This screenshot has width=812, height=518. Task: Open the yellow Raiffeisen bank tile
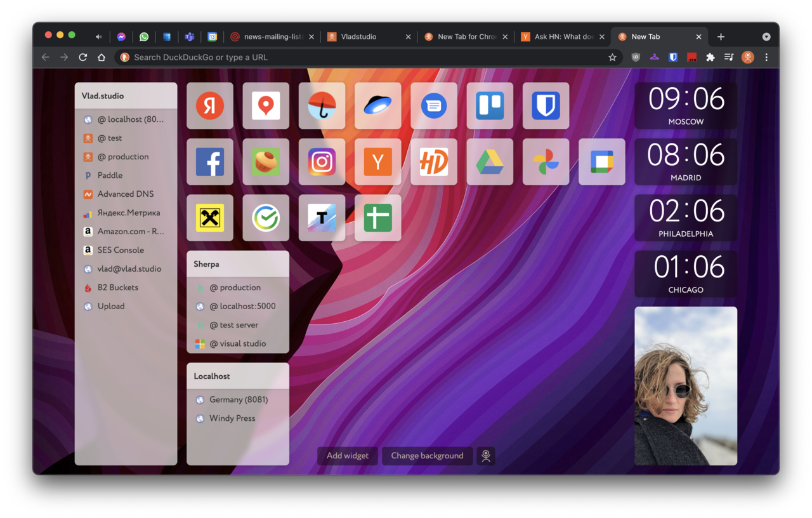pos(210,218)
